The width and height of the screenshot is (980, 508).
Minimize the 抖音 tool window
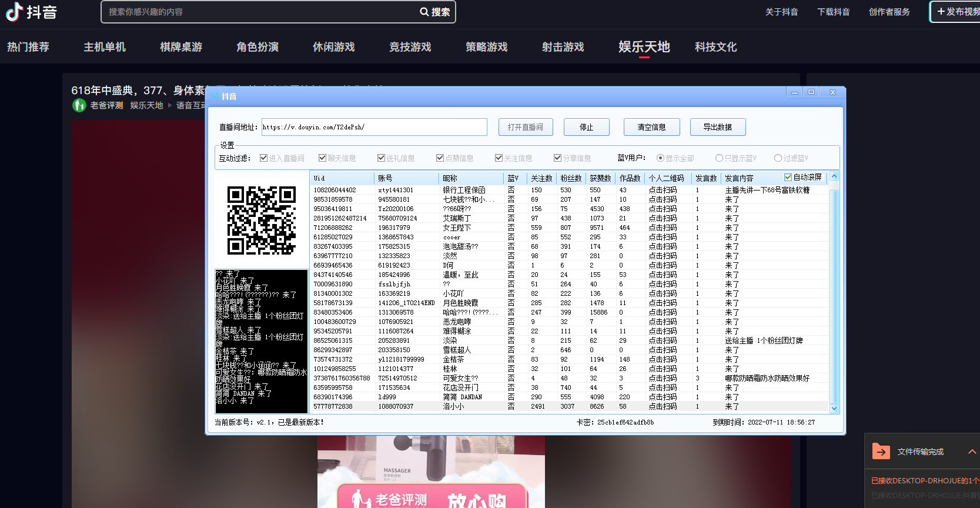click(x=795, y=92)
